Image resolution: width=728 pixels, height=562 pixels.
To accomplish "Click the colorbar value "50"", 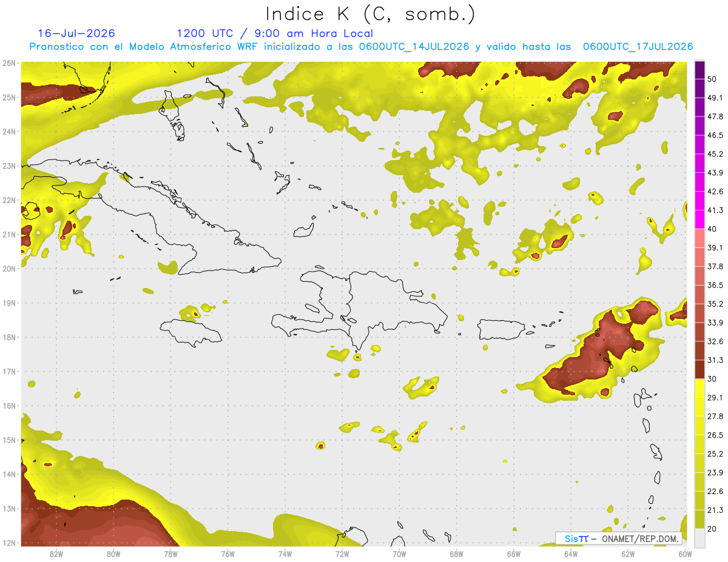I will pyautogui.click(x=712, y=79).
